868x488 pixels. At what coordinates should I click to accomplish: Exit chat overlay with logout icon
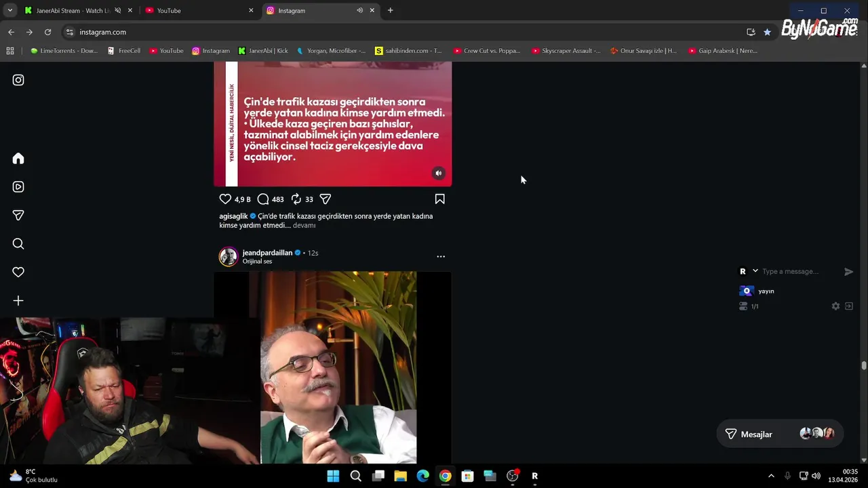(848, 306)
